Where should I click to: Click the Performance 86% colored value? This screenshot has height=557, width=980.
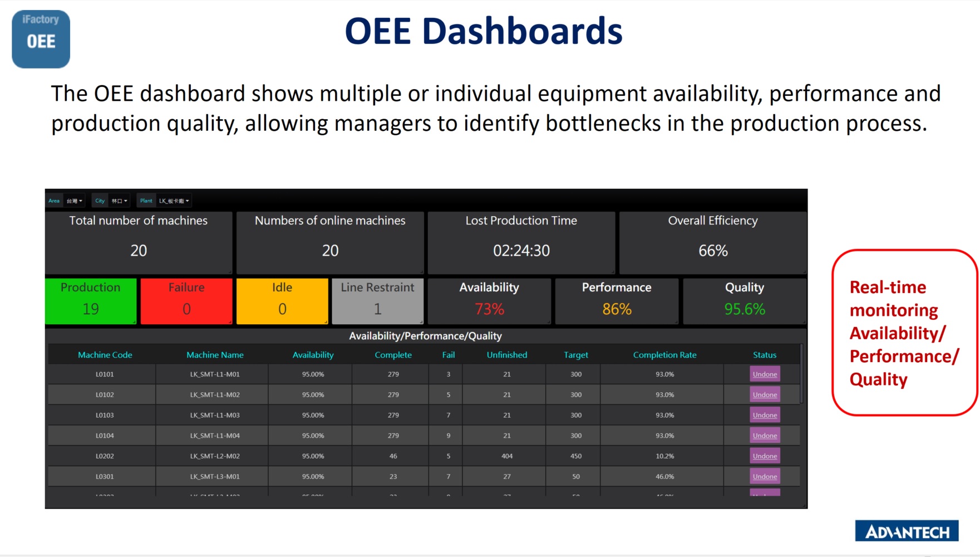pyautogui.click(x=616, y=309)
